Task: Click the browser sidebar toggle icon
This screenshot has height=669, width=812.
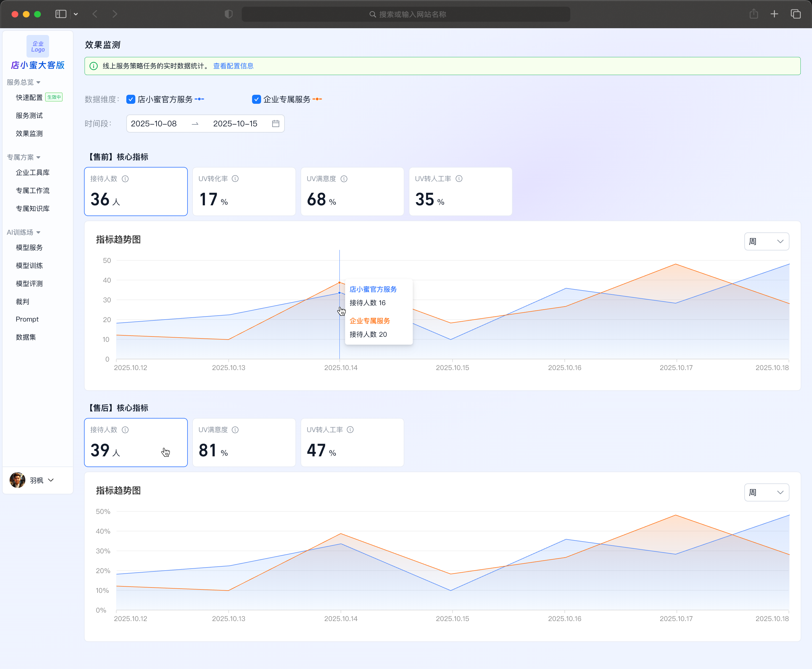Action: (61, 14)
